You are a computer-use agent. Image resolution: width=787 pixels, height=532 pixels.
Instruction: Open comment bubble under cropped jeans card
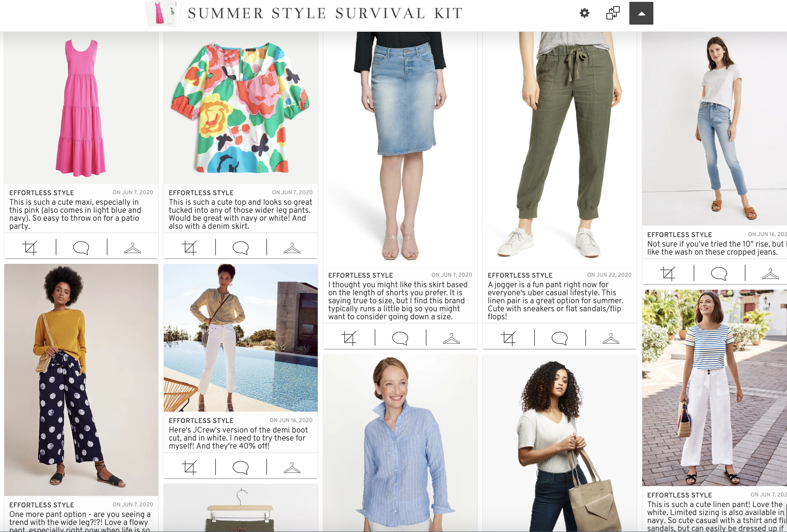(719, 273)
